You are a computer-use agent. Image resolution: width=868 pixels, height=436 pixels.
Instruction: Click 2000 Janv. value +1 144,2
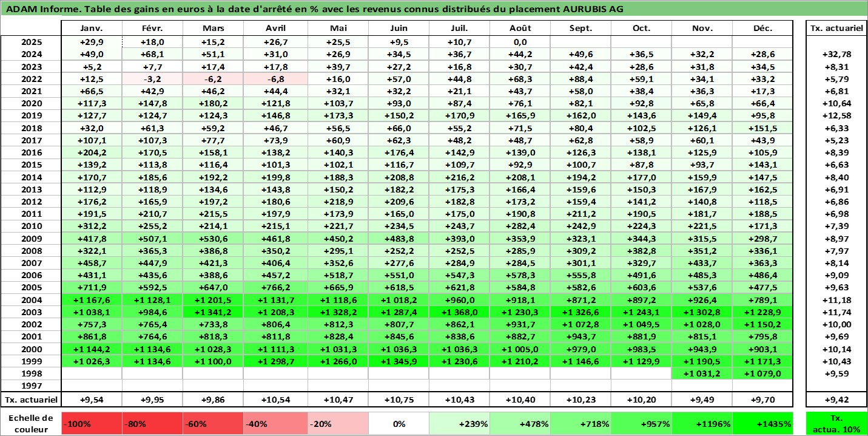(x=92, y=349)
